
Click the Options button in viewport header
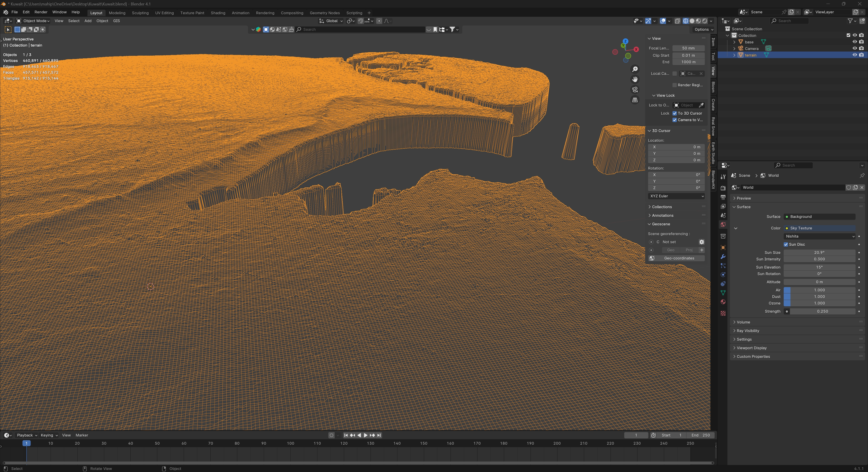(704, 29)
